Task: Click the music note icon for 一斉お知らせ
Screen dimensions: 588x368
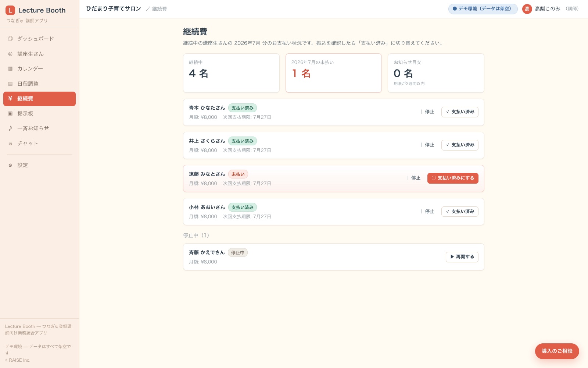Action: pos(10,128)
